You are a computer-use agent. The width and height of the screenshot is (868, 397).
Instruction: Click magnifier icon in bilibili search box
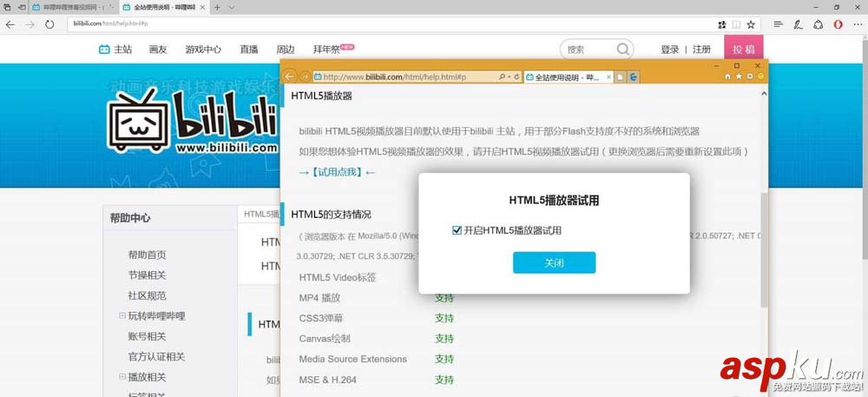point(622,50)
